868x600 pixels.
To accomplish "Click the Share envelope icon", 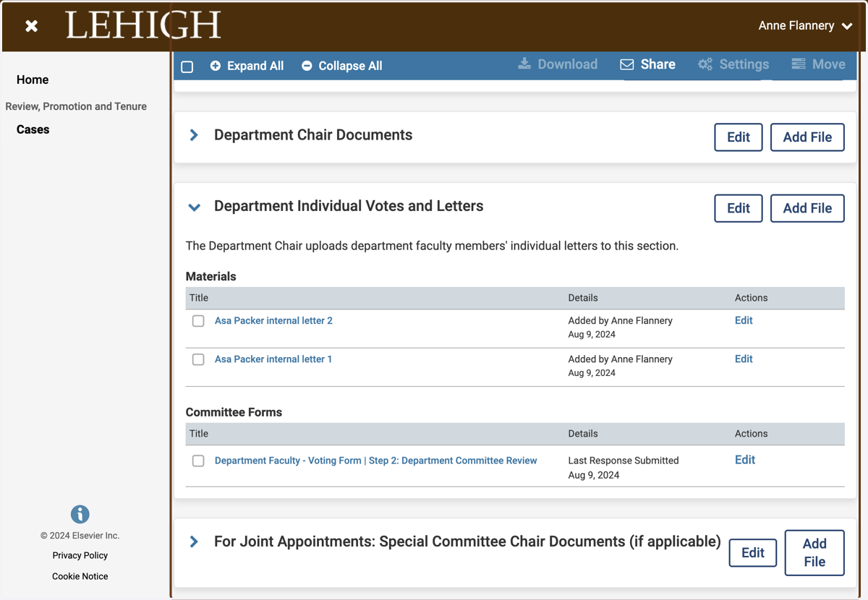I will [x=627, y=64].
